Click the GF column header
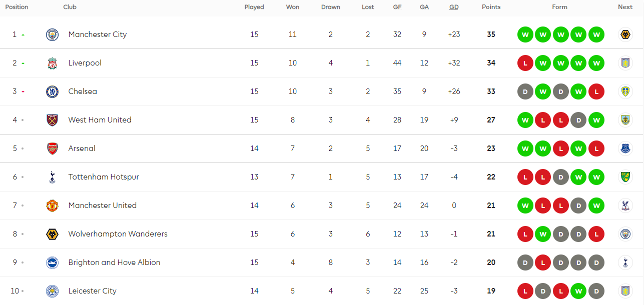Screen dimensions: 644x305 tap(397, 7)
